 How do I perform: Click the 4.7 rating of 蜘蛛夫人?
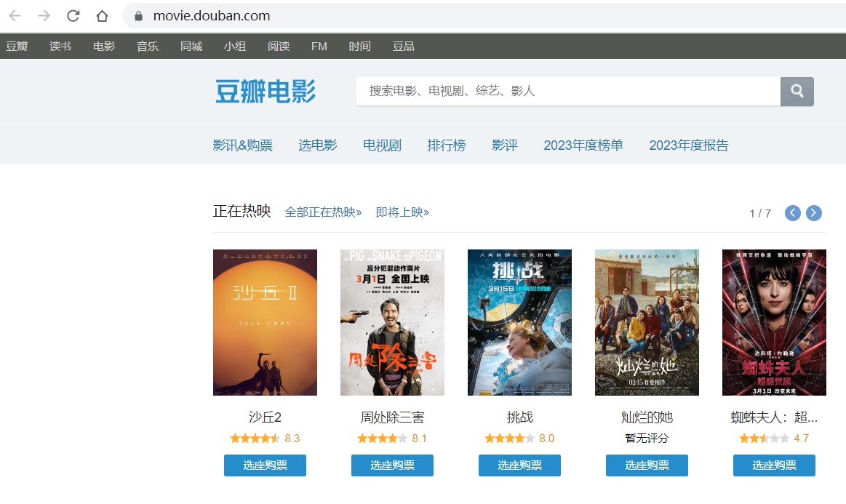coord(801,438)
